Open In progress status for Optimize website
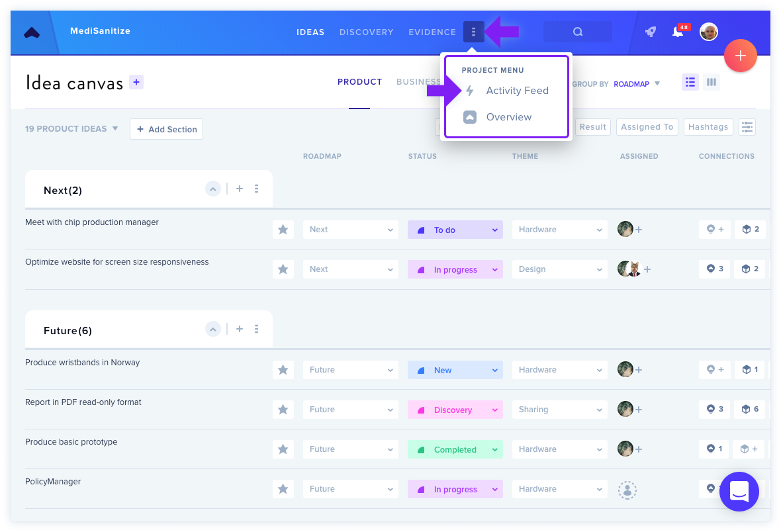Screen dimensions: 781x532 455,269
